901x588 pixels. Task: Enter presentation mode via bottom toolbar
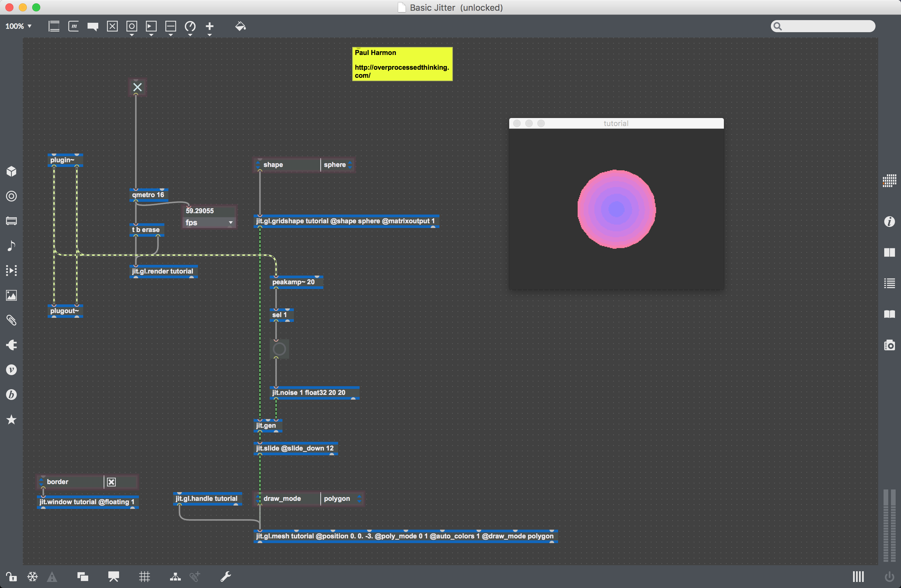coord(113,577)
